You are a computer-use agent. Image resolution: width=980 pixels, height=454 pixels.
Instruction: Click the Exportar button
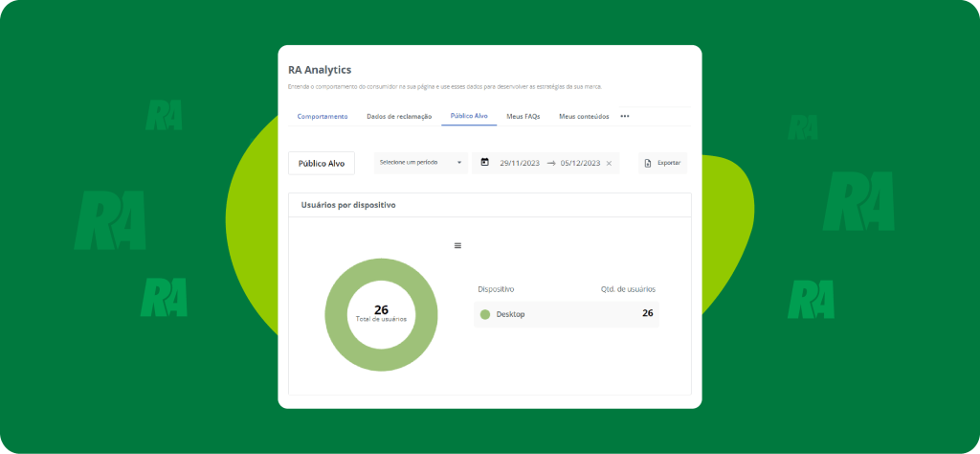[x=662, y=163]
